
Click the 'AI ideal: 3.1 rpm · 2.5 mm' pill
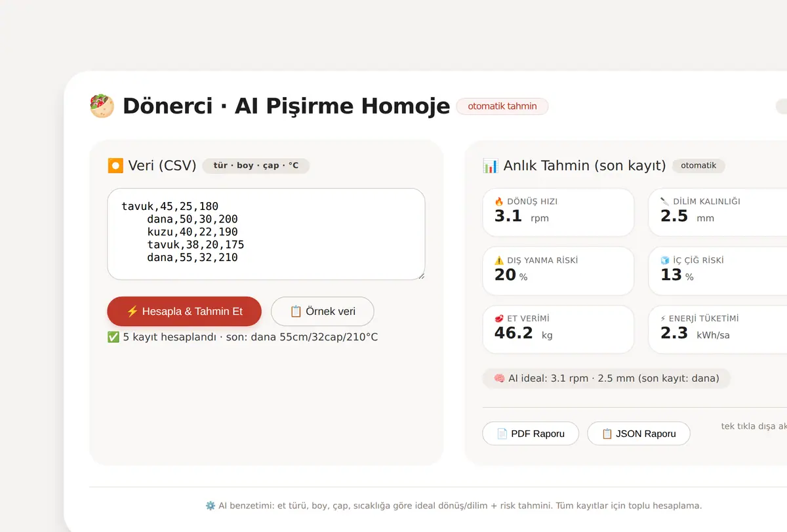606,379
